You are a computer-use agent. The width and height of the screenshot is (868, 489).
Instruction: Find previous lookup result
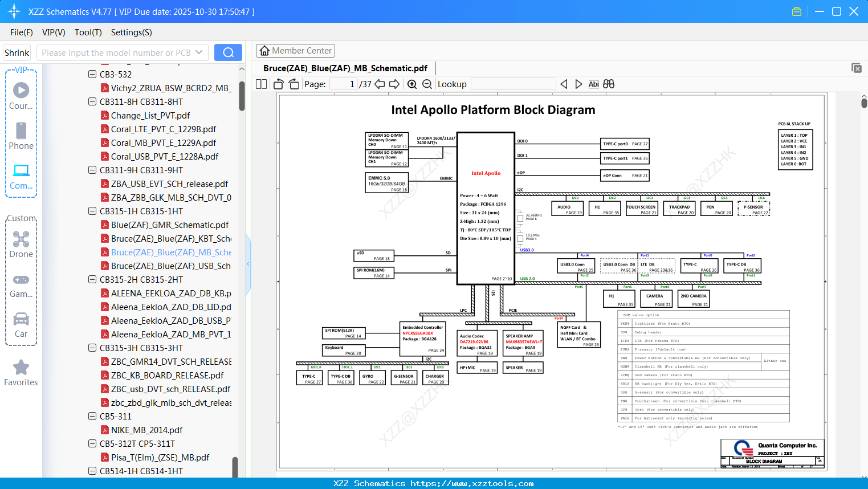coord(564,84)
